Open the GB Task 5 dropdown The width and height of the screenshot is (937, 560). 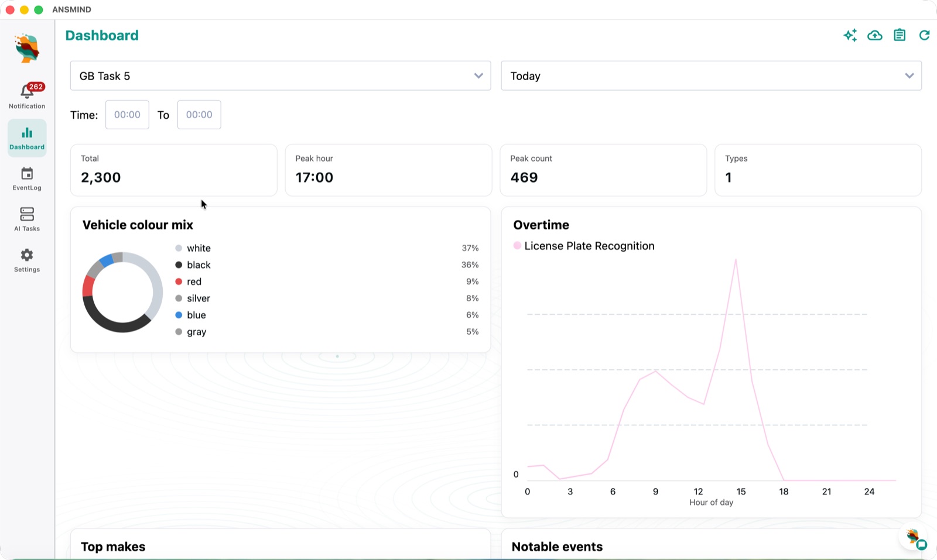(281, 76)
